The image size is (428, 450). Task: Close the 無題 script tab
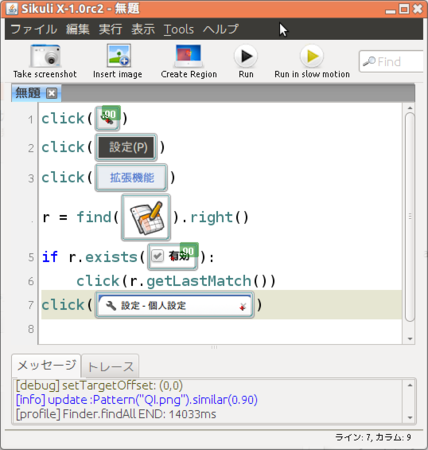[51, 93]
